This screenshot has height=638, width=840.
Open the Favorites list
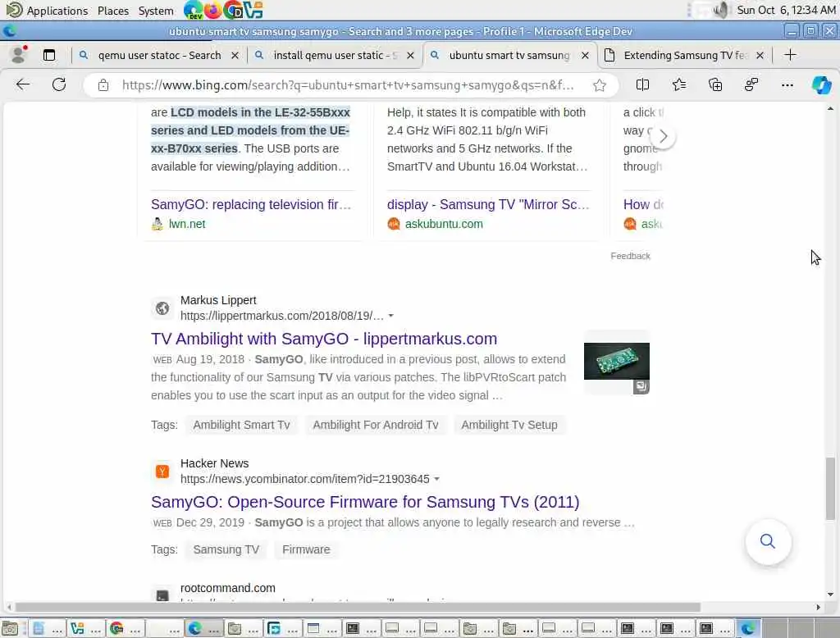(678, 84)
